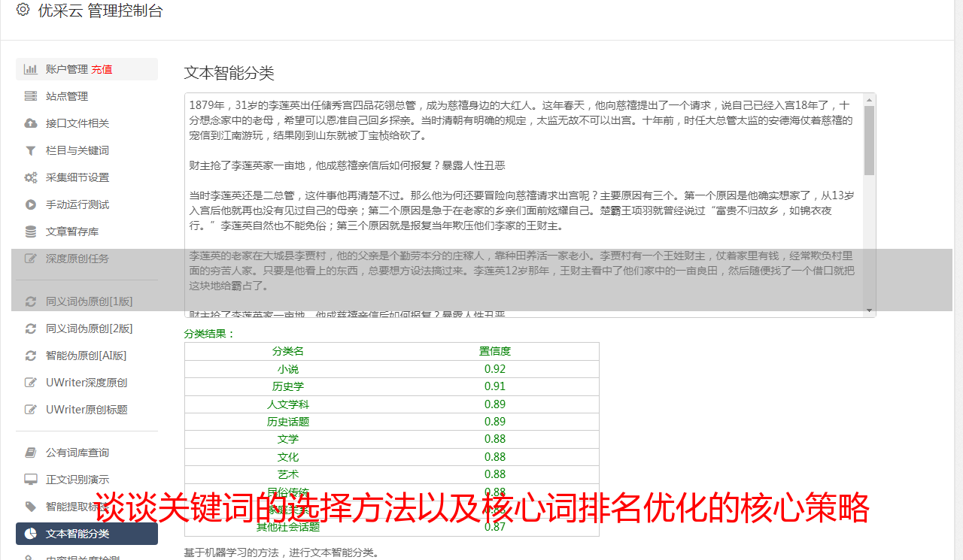Select the active 文本智能分类 sidebar item
Image resolution: width=963 pixels, height=560 pixels.
click(87, 534)
